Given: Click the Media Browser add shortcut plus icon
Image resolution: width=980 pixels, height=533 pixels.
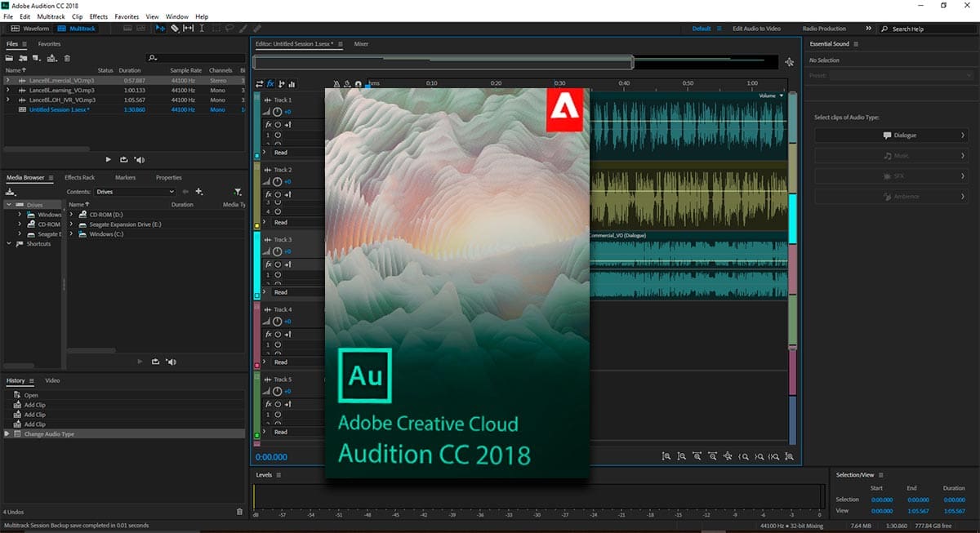Looking at the screenshot, I should [198, 192].
